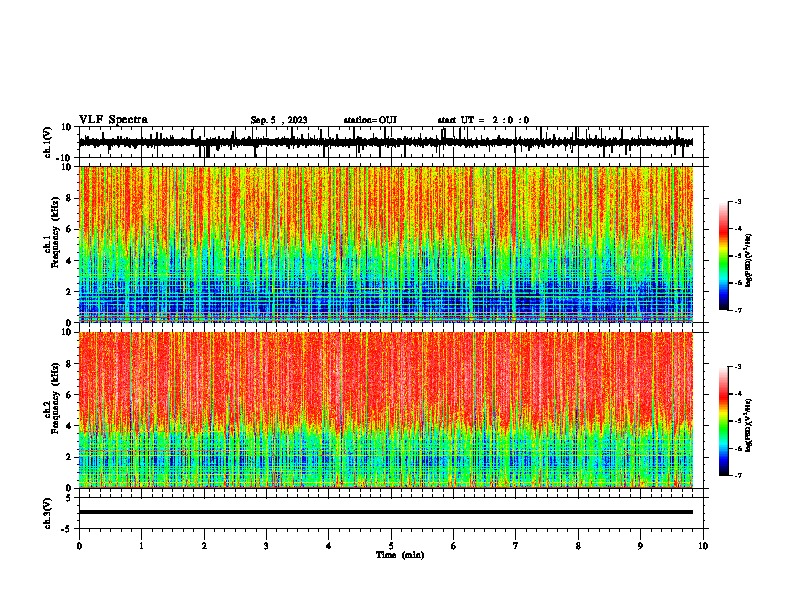Click the time axis tick label "1"
Viewport: 792px width, 612px height.
[141, 546]
